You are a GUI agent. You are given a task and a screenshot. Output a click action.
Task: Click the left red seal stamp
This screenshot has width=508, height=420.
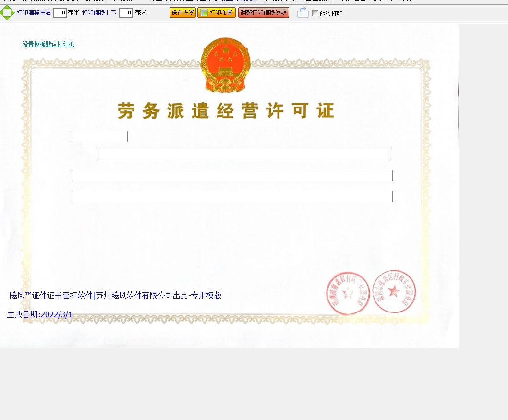348,293
